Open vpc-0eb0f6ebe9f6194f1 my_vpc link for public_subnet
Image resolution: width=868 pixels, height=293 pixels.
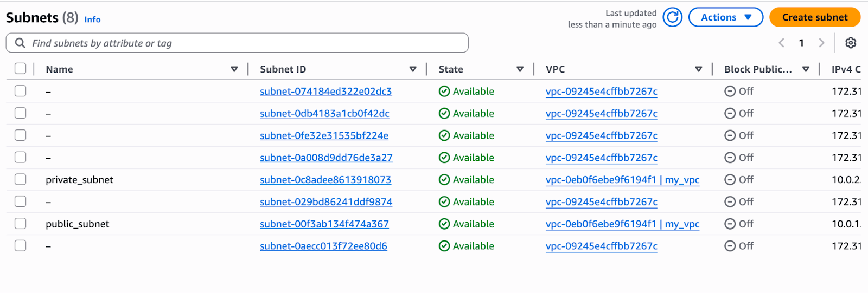(623, 224)
